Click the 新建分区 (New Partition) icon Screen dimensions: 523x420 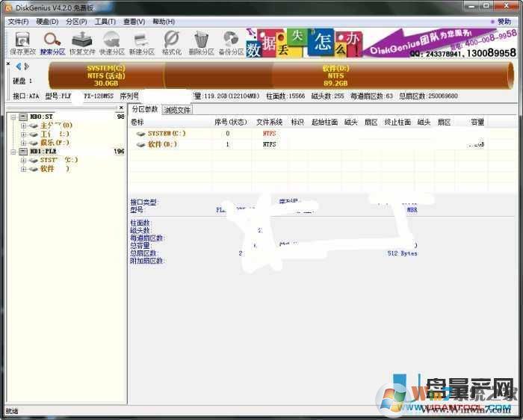coord(141,43)
